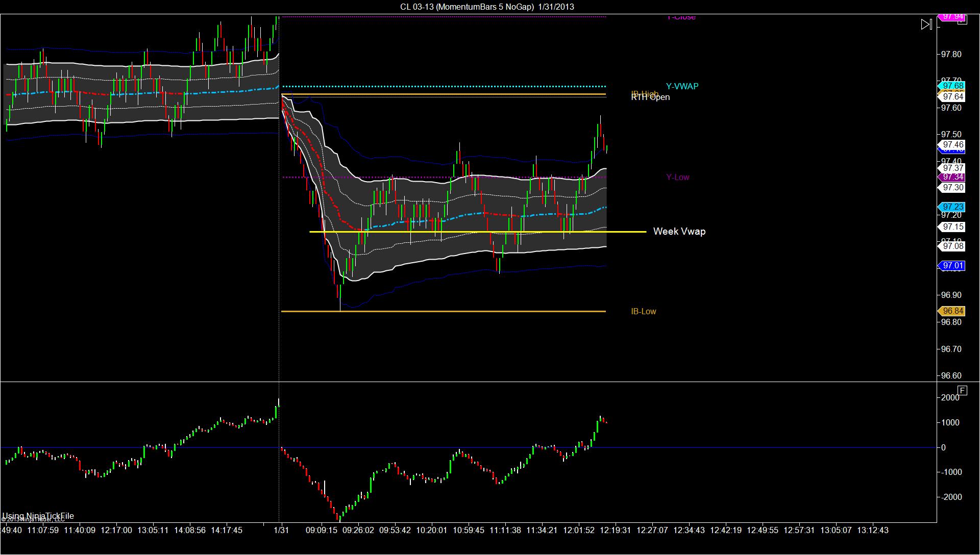980x555 pixels.
Task: Click the RTH Open label
Action: 650,97
